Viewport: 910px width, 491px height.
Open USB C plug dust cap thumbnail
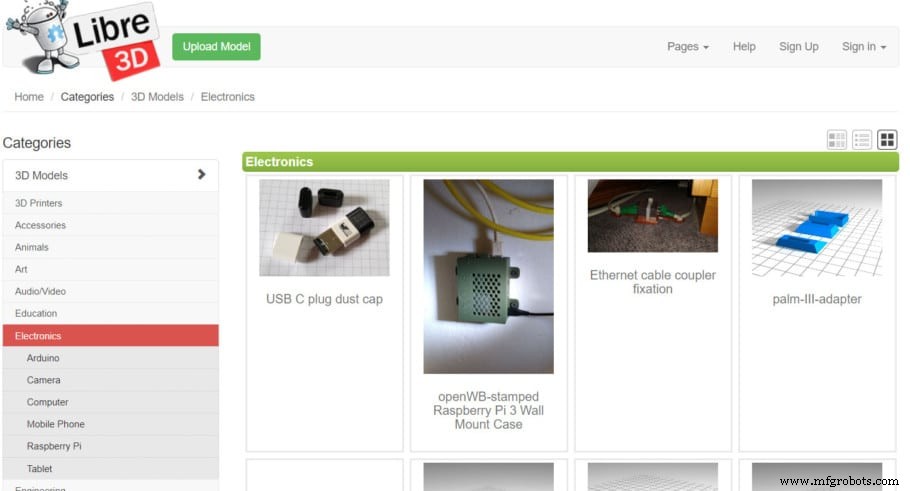tap(324, 228)
